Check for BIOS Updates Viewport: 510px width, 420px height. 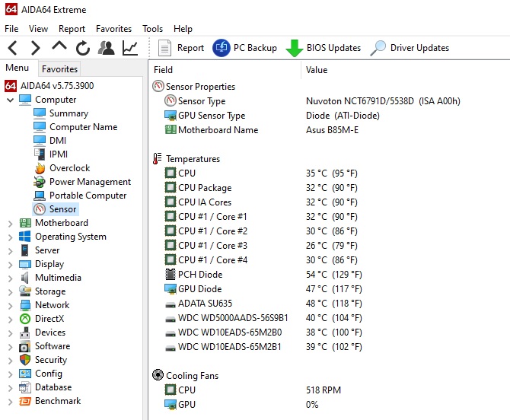(323, 48)
